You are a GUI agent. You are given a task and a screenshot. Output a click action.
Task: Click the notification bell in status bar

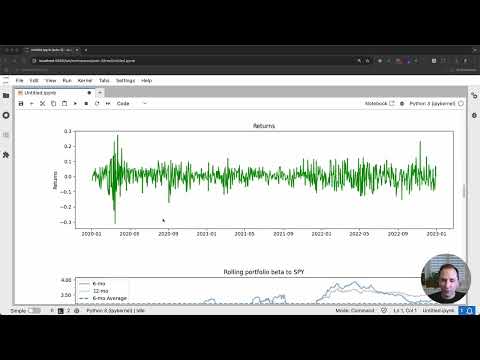[469, 311]
